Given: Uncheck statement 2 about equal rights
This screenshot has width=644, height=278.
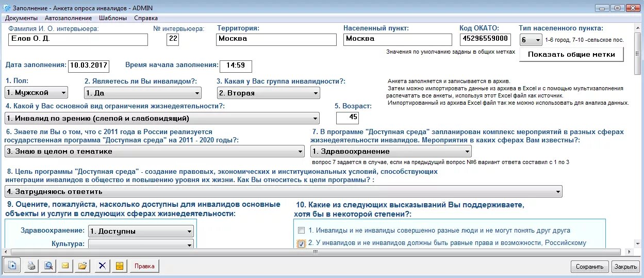Looking at the screenshot, I should 301,244.
